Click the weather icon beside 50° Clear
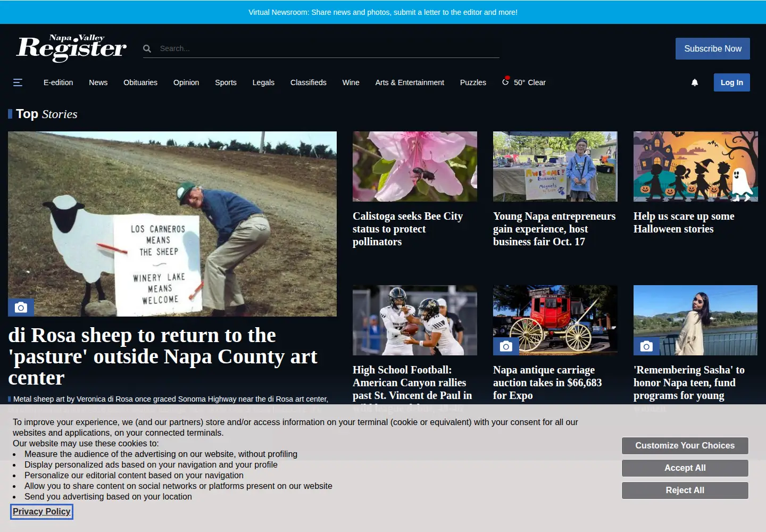The width and height of the screenshot is (766, 532). click(x=506, y=82)
